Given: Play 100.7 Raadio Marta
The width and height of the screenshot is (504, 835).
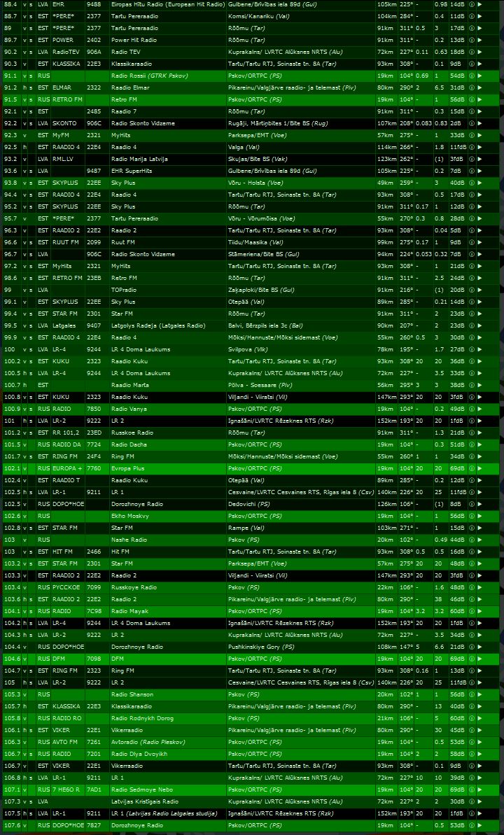Looking at the screenshot, I should coord(480,385).
